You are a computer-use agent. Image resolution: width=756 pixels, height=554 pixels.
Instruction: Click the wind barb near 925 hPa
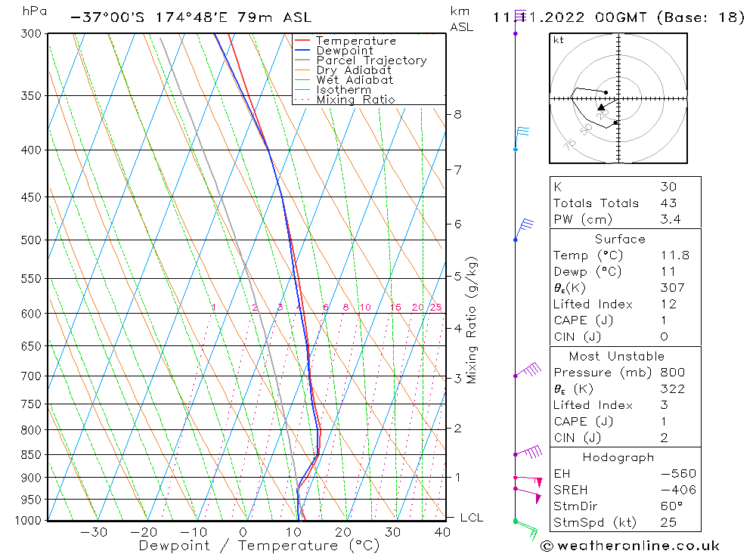(x=528, y=495)
